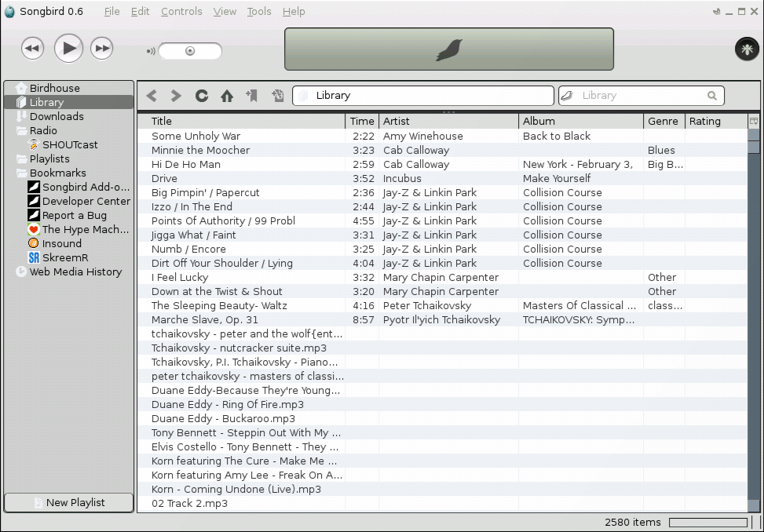Click the Library search box

[641, 96]
